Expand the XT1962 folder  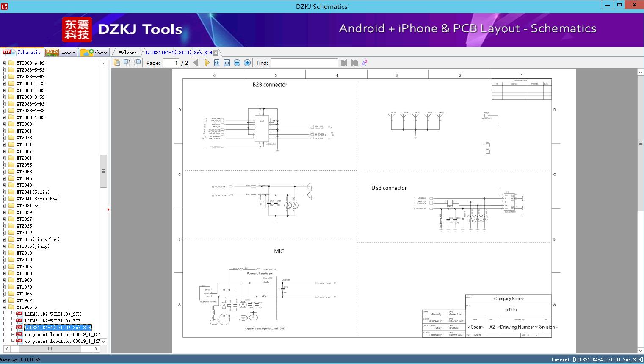pyautogui.click(x=5, y=300)
